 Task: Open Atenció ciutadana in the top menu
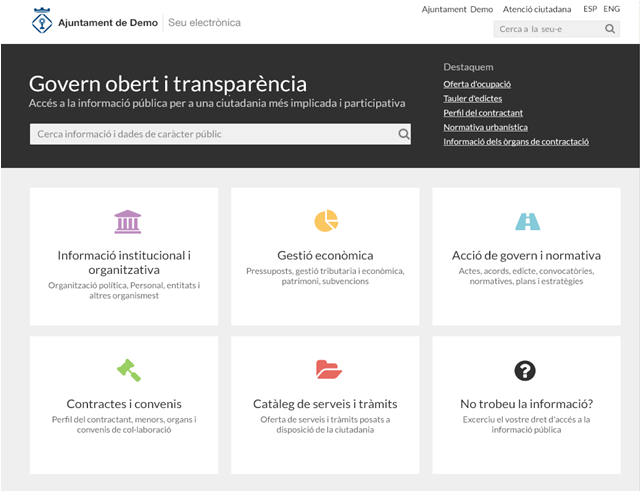[x=537, y=9]
